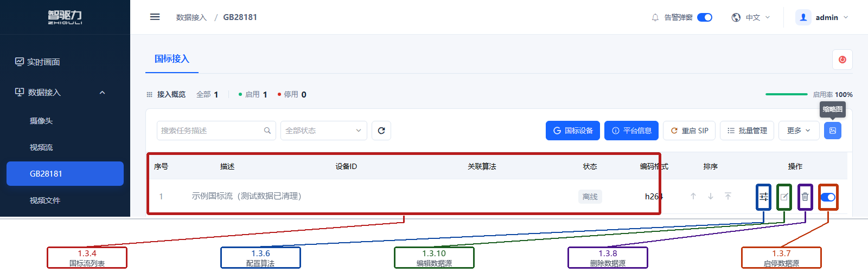This screenshot has width=868, height=279.
Task: Open the admin user menu
Action: point(822,17)
